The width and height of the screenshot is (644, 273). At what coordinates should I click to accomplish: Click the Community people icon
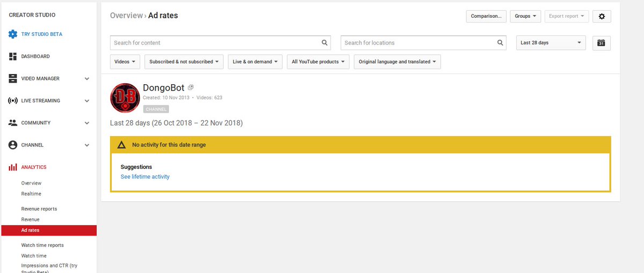(x=13, y=123)
